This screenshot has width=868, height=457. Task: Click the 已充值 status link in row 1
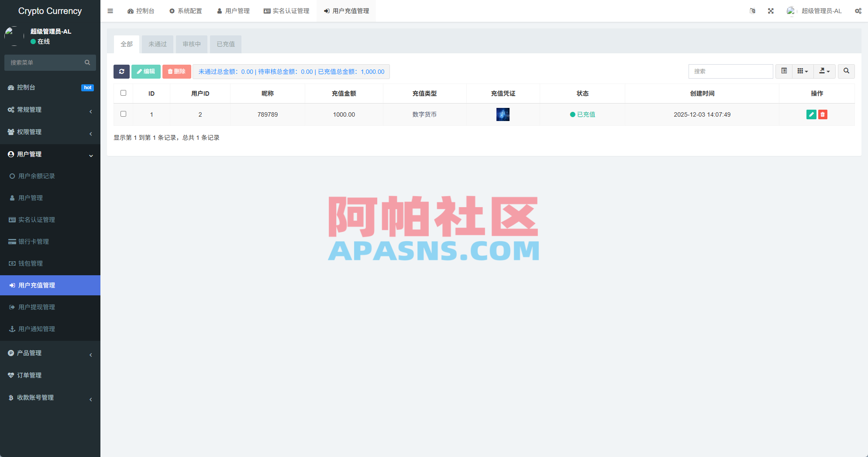tap(582, 114)
